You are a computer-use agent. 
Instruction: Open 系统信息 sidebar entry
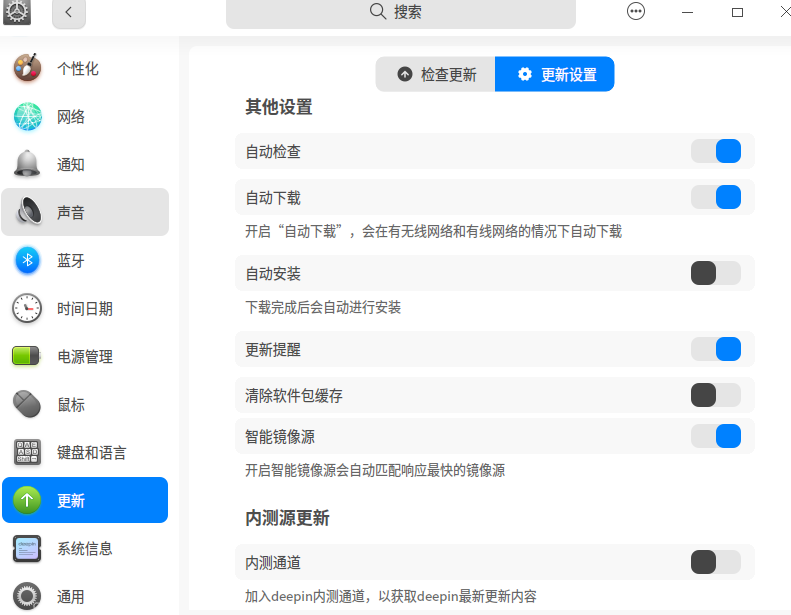(85, 548)
